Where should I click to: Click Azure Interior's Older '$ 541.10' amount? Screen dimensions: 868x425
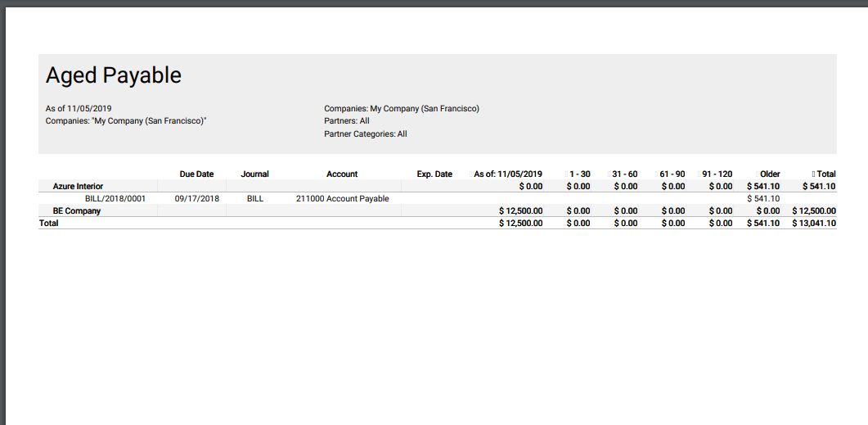click(x=763, y=186)
